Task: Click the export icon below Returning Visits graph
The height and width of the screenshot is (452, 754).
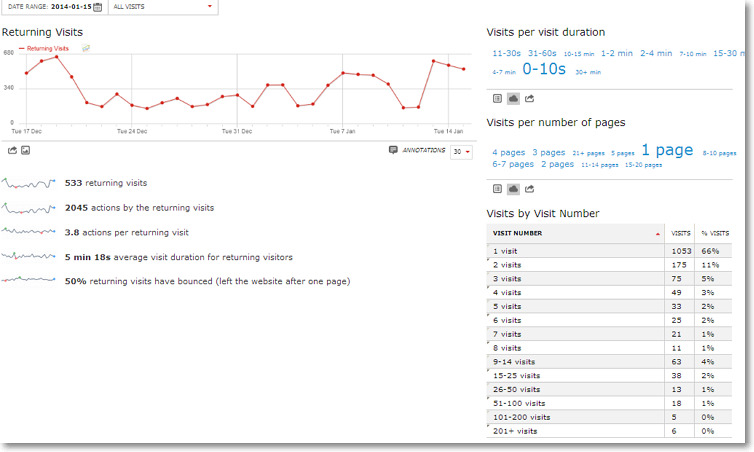Action: 12,150
